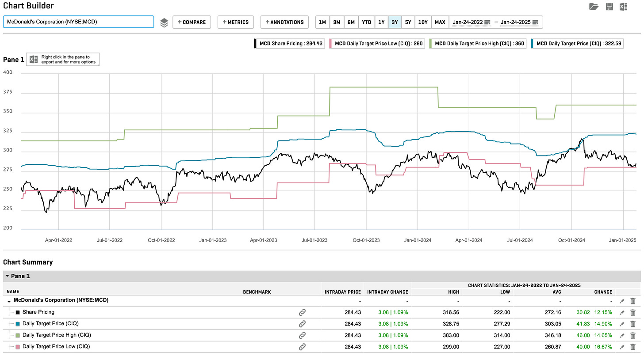Select 3M time range
This screenshot has width=644, height=360.
tap(337, 22)
